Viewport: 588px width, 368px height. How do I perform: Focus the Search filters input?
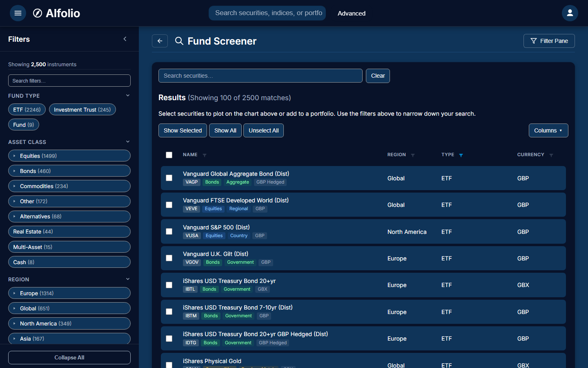point(69,81)
